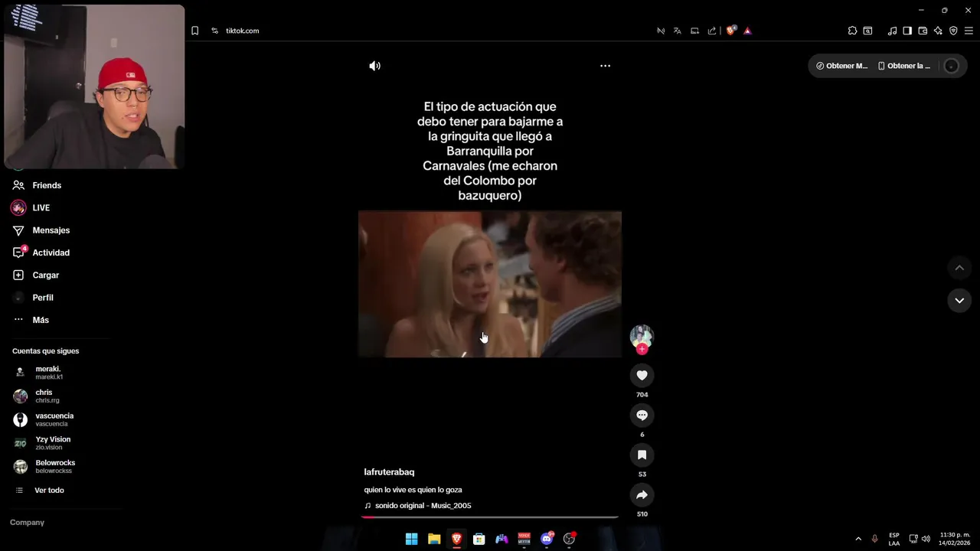Open Perfil in the sidebar
The width and height of the screenshot is (980, 551).
tap(42, 298)
